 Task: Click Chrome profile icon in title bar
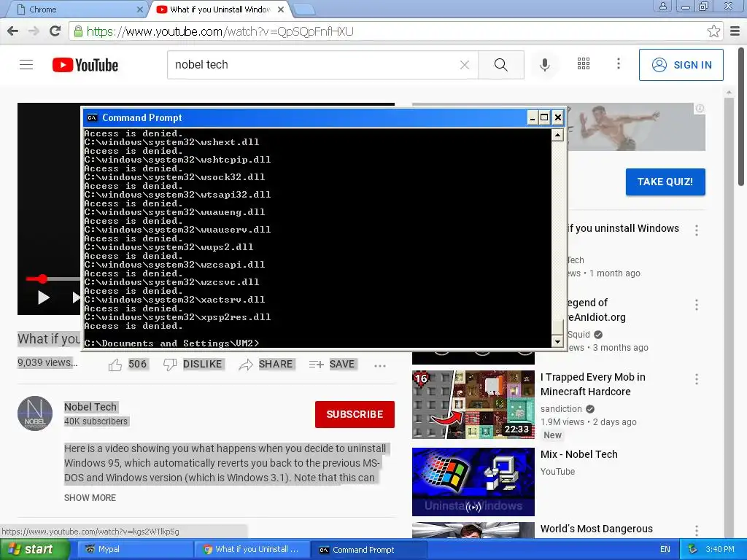(662, 6)
